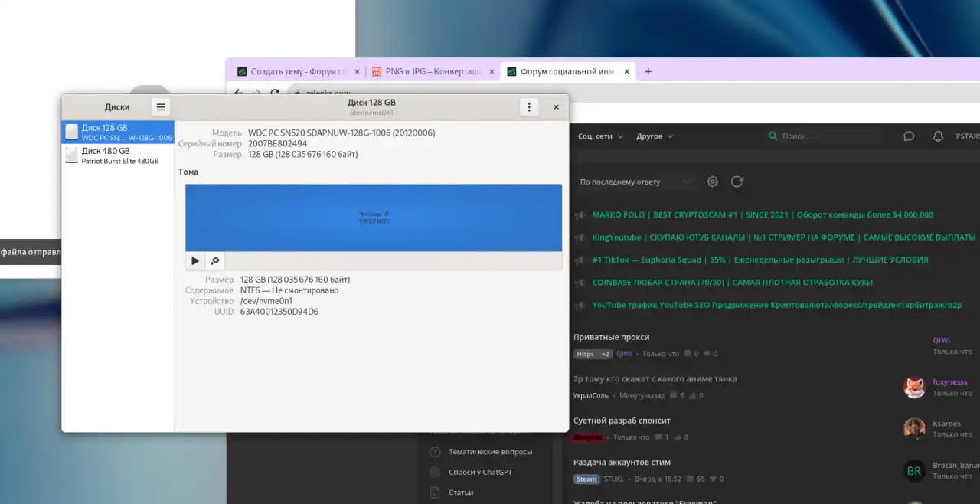Open Спроси у ChatGPT in forum sidebar
Screen dimensions: 980x504
pyautogui.click(x=480, y=473)
